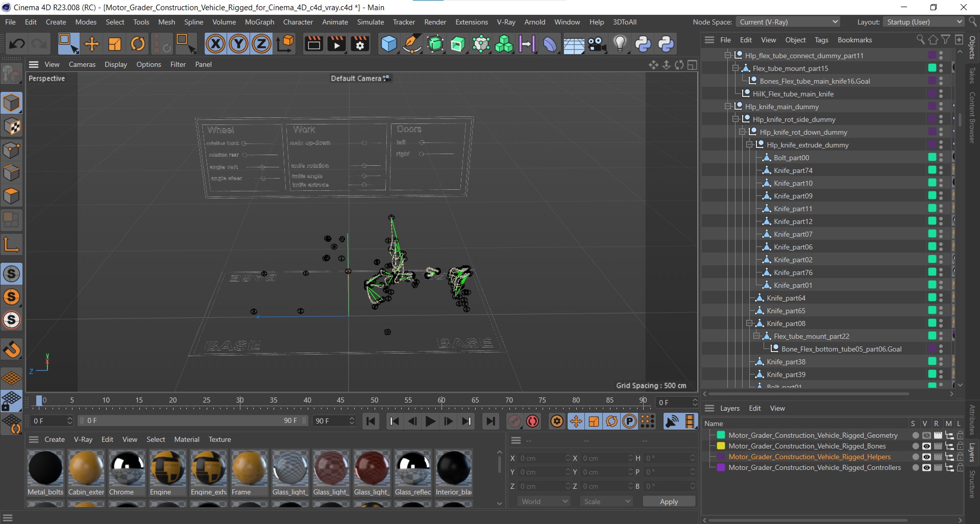Toggle visibility eye of Helpers layer
Image resolution: width=980 pixels, height=524 pixels.
click(x=926, y=457)
